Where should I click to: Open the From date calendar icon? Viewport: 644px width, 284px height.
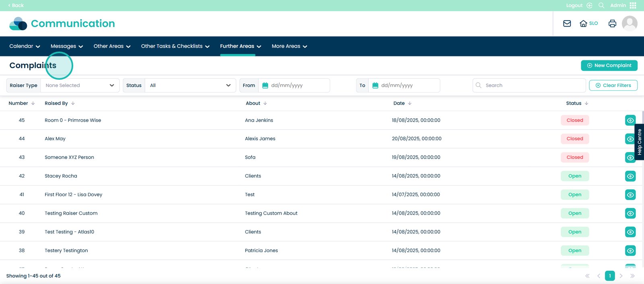coord(265,85)
